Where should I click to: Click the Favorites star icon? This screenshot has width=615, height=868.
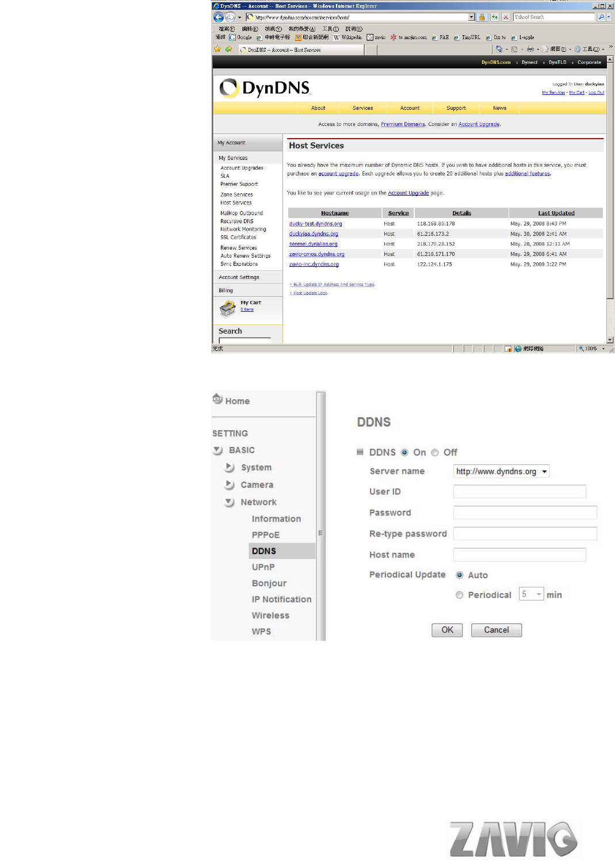point(217,49)
